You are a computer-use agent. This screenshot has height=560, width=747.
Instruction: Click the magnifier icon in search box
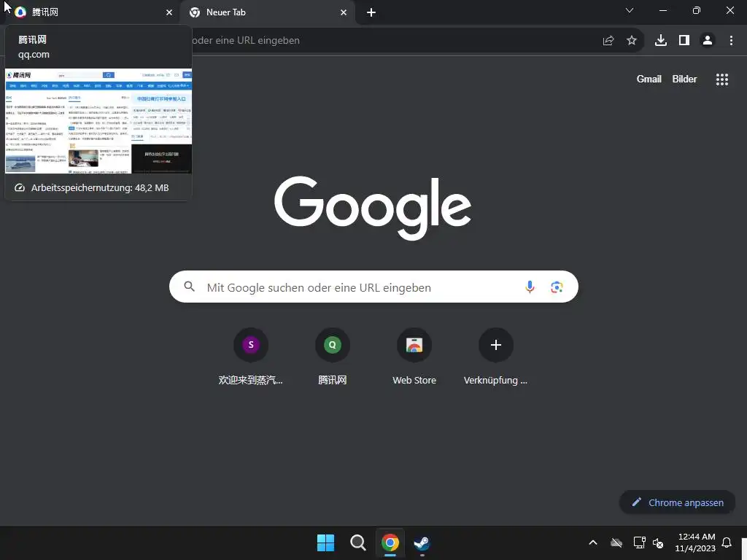point(189,287)
